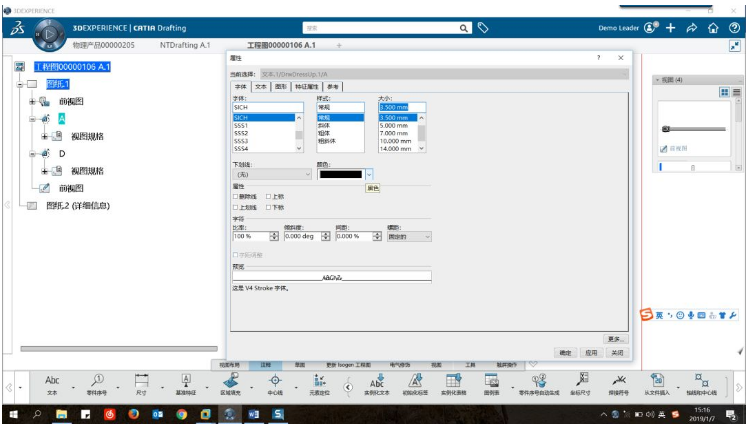Open Word from the Windows taskbar

coord(254,414)
